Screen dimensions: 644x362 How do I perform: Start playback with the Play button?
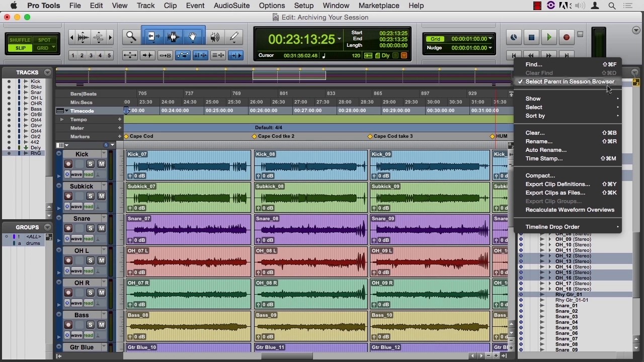[x=549, y=37]
